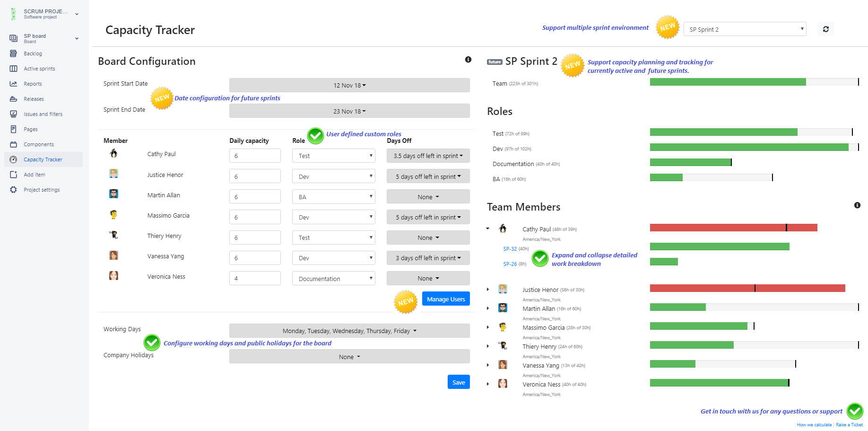Click the Project settings gear icon

[13, 190]
